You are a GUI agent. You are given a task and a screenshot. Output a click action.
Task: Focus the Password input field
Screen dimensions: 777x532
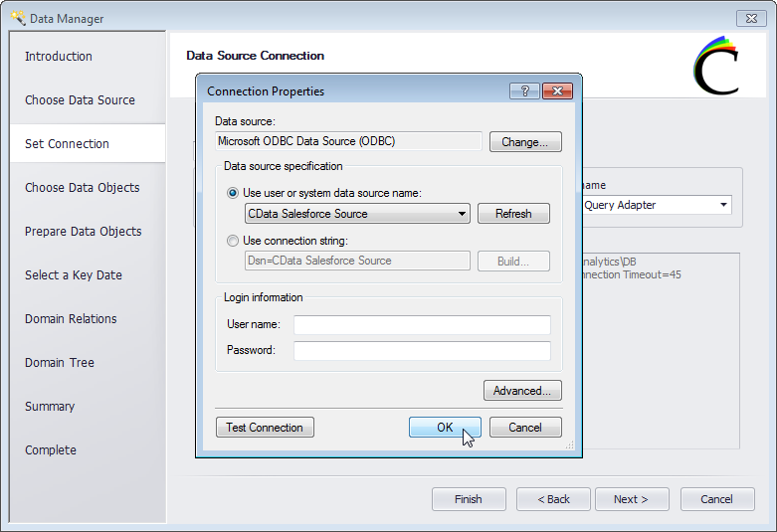422,351
